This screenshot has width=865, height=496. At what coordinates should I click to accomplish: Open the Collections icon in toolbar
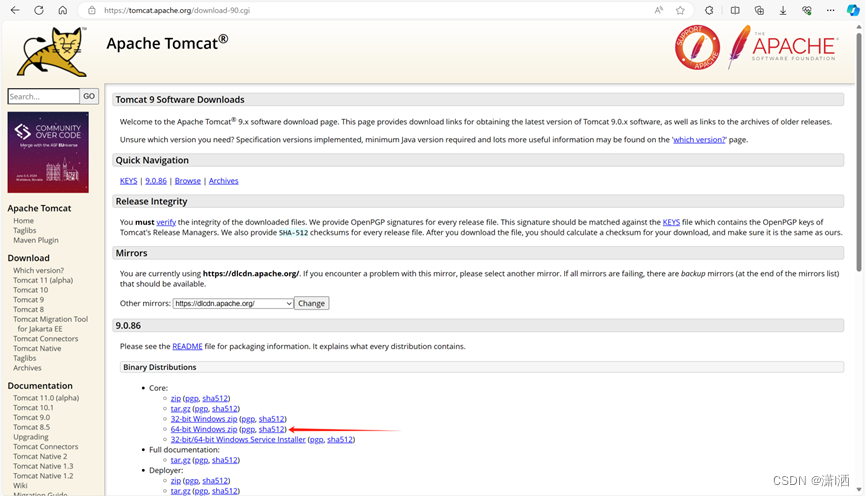(x=759, y=10)
